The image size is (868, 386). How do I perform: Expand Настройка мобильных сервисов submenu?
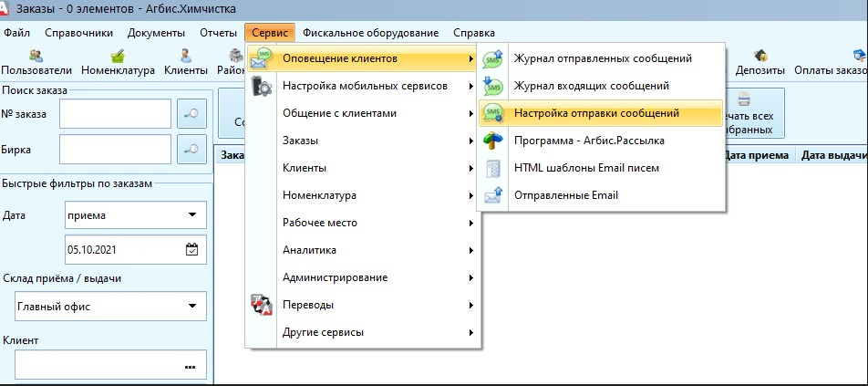tap(363, 86)
